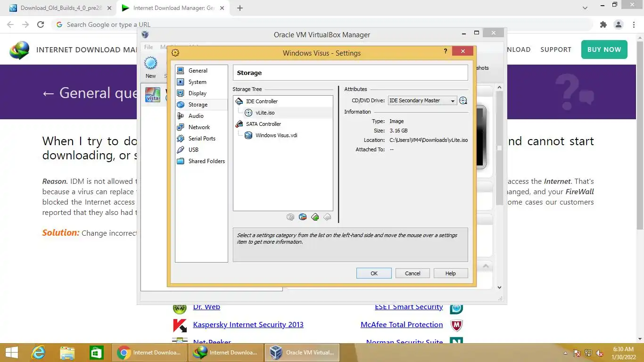
Task: Open Kaspersky Internet Security 2013 link
Action: tap(248, 325)
